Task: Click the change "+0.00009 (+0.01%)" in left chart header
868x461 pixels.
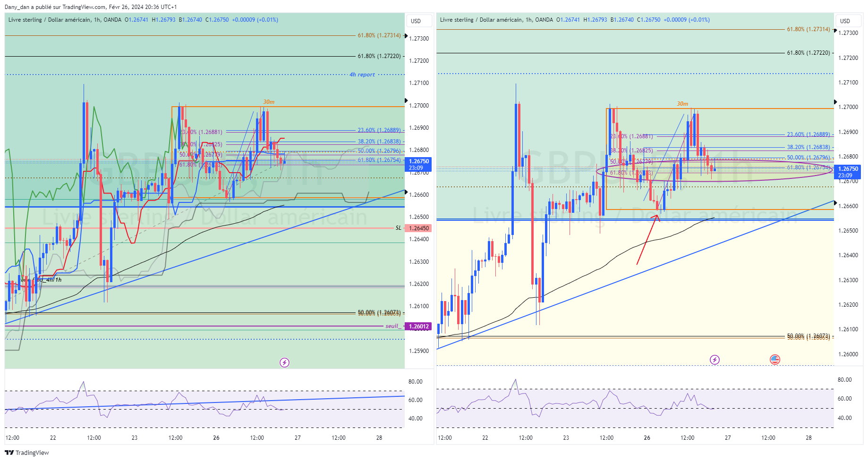Action: [x=255, y=20]
